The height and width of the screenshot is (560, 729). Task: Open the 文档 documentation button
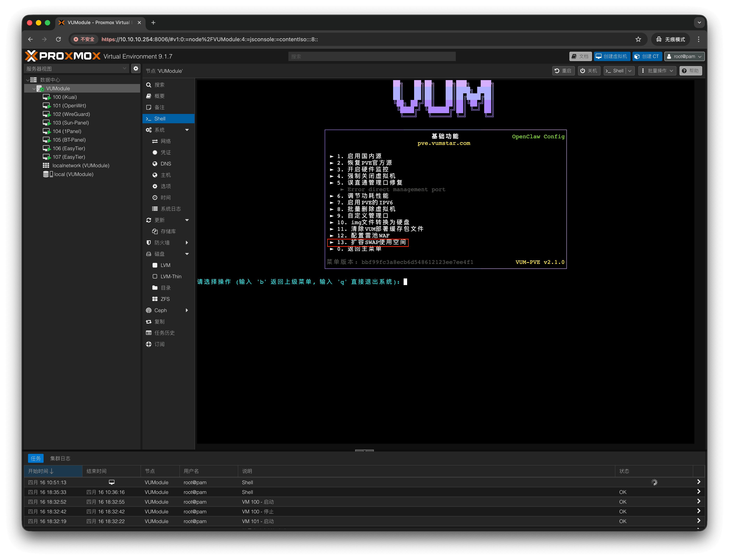tap(581, 56)
